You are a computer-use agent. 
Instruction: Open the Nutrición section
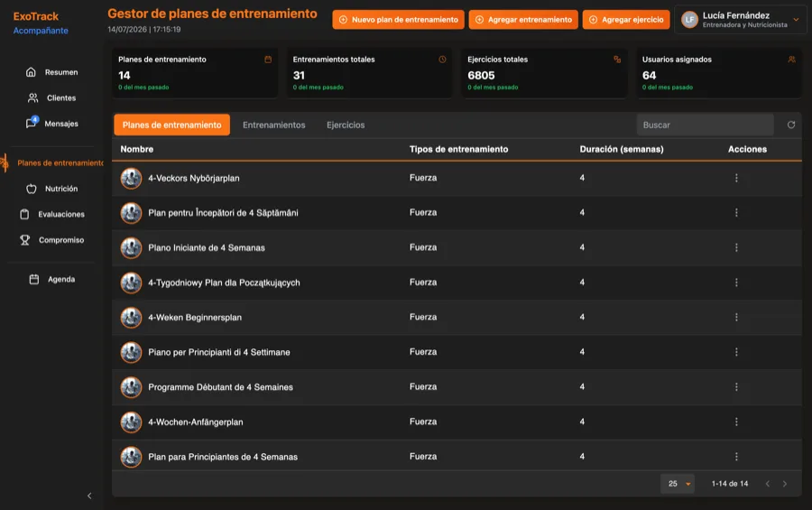tap(51, 189)
